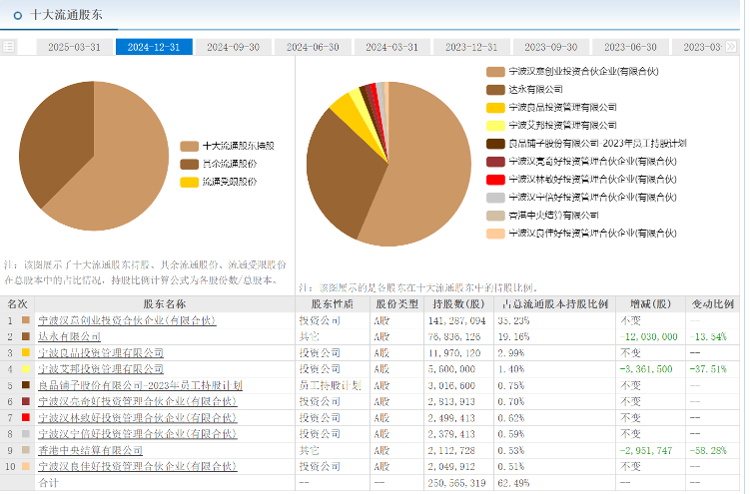The width and height of the screenshot is (750, 494).
Task: Open shareholder link 宁波汉意创业投资合伙企业
Action: pyautogui.click(x=126, y=321)
